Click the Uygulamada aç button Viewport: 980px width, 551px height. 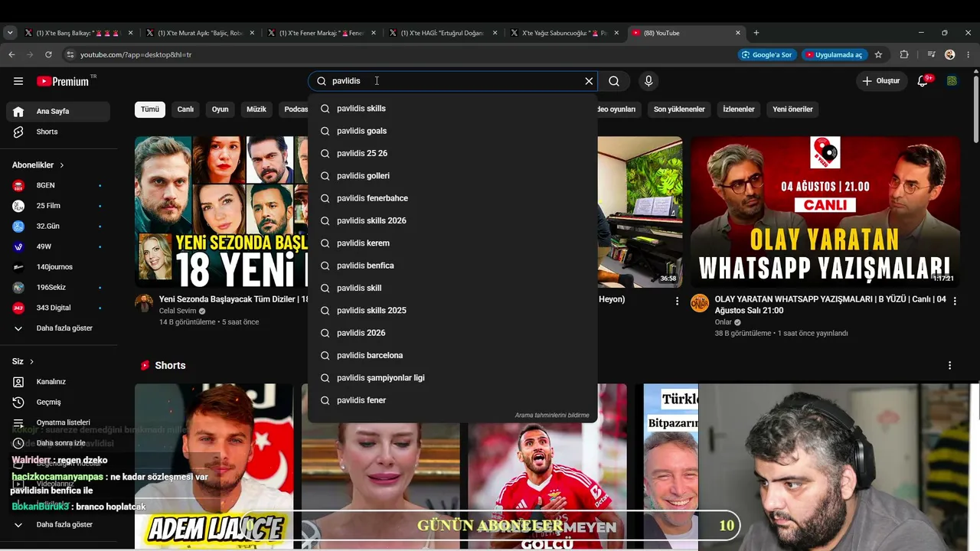tap(833, 55)
